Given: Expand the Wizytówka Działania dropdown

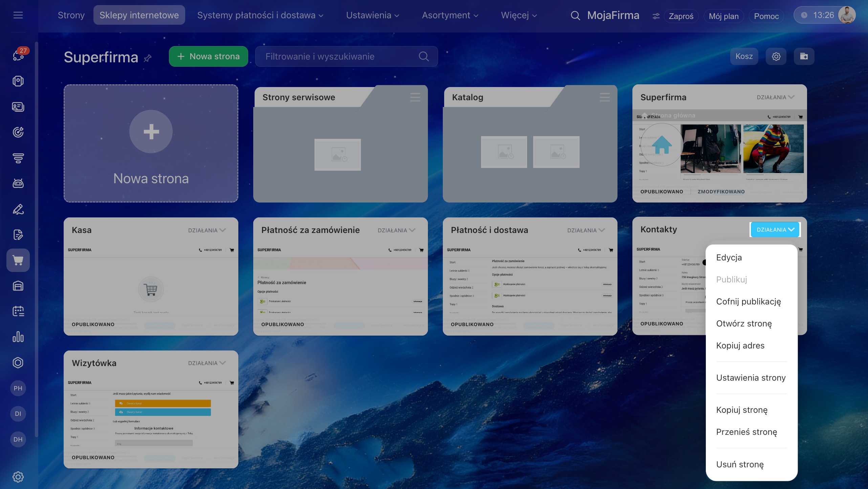Looking at the screenshot, I should (207, 363).
